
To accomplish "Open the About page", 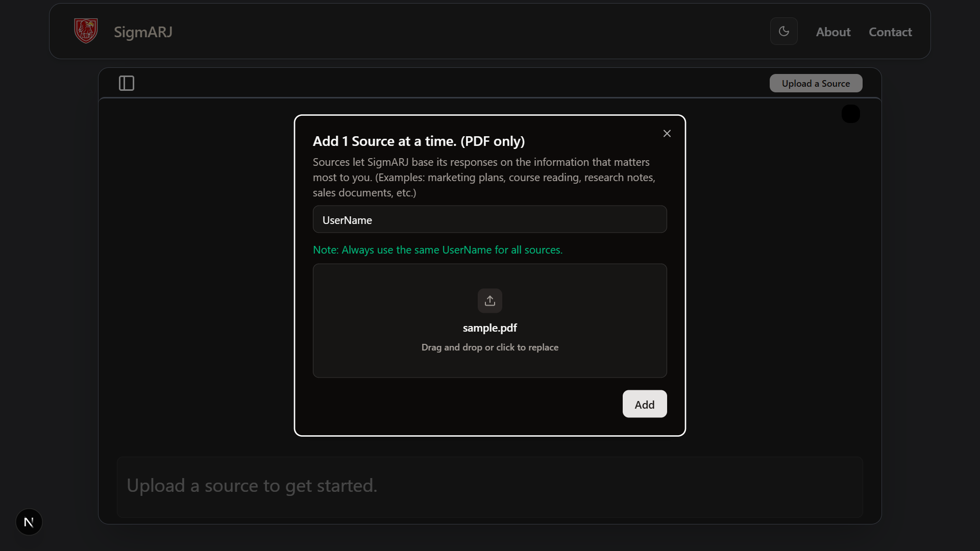I will tap(833, 32).
